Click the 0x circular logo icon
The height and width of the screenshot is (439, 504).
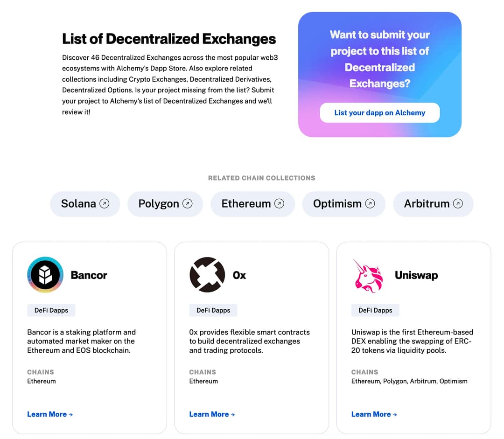point(207,275)
